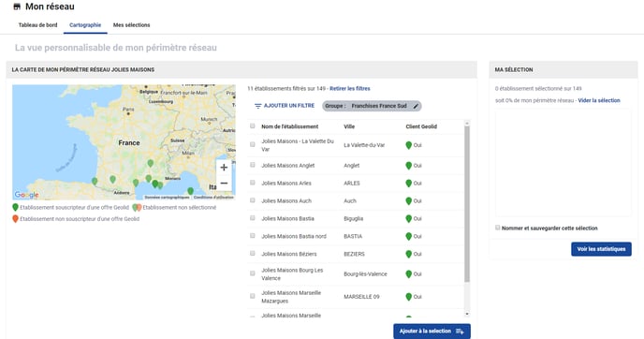Click the La Valette-du-Var city cell
Image resolution: width=644 pixels, height=339 pixels.
click(364, 145)
